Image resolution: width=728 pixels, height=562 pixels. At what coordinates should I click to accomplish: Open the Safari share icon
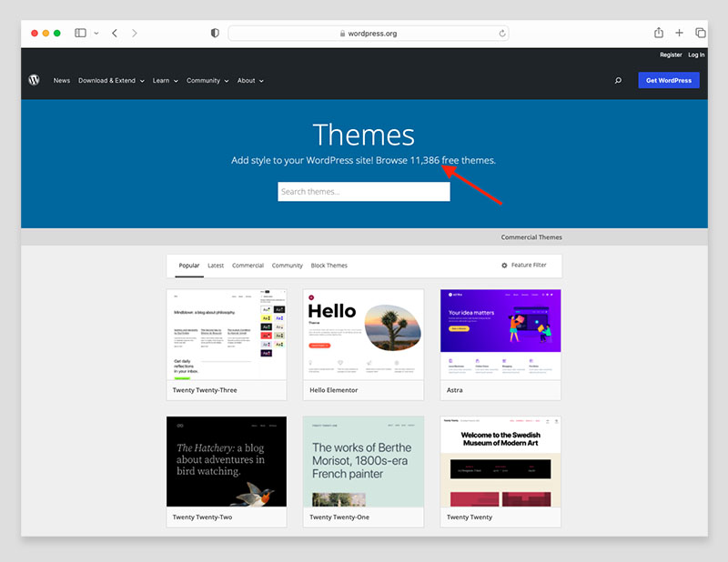tap(658, 33)
